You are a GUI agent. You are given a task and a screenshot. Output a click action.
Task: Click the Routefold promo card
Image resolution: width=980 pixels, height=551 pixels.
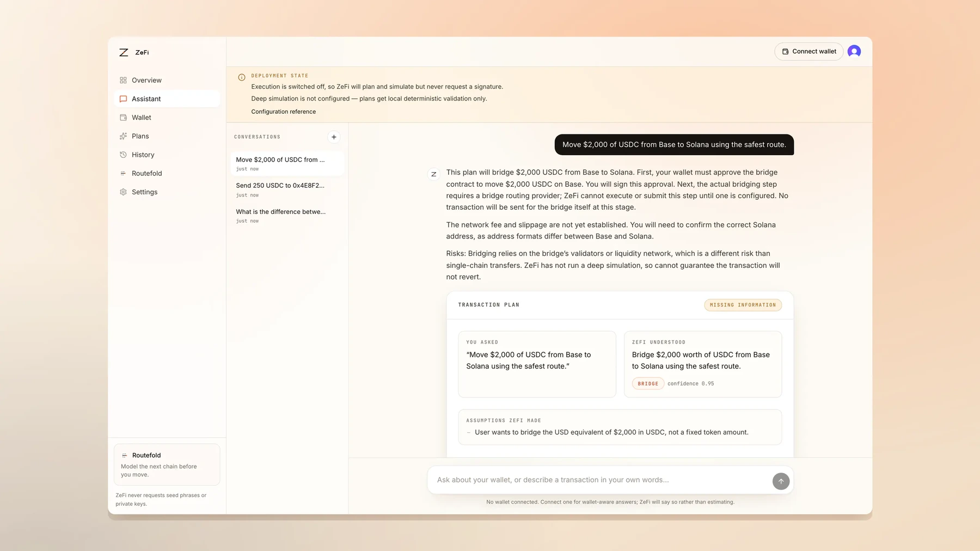pyautogui.click(x=167, y=464)
